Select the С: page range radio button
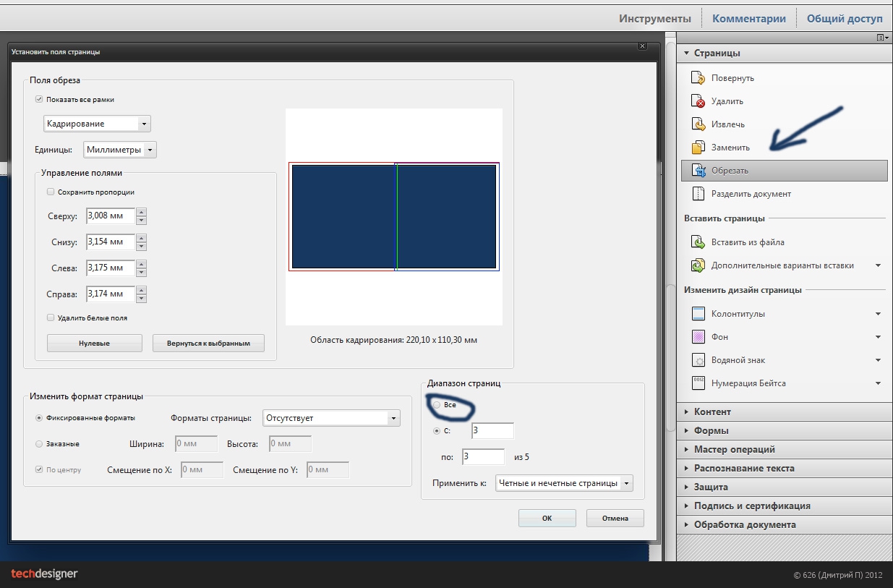The image size is (893, 588). pyautogui.click(x=437, y=431)
